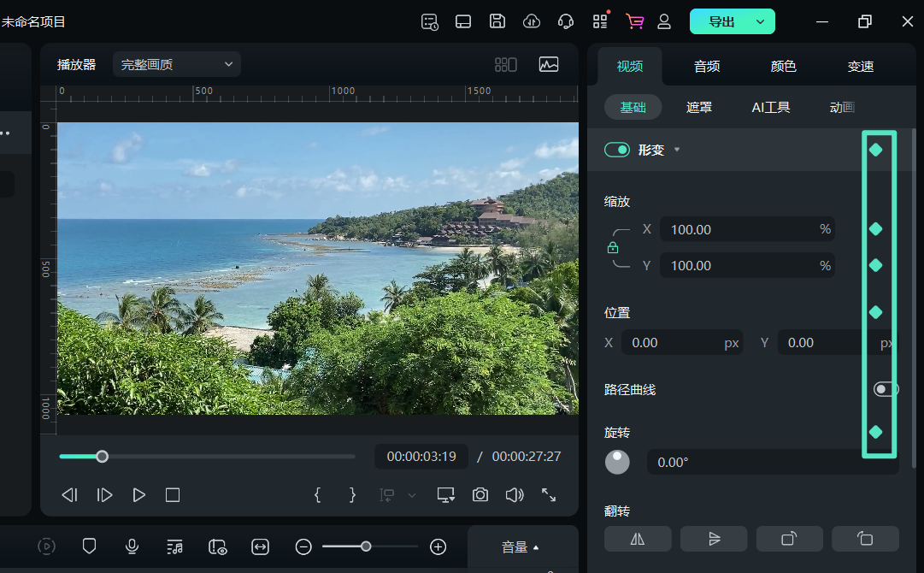Toggle the scale aspect ratio lock
Screen dimensions: 924x573
[x=613, y=248]
